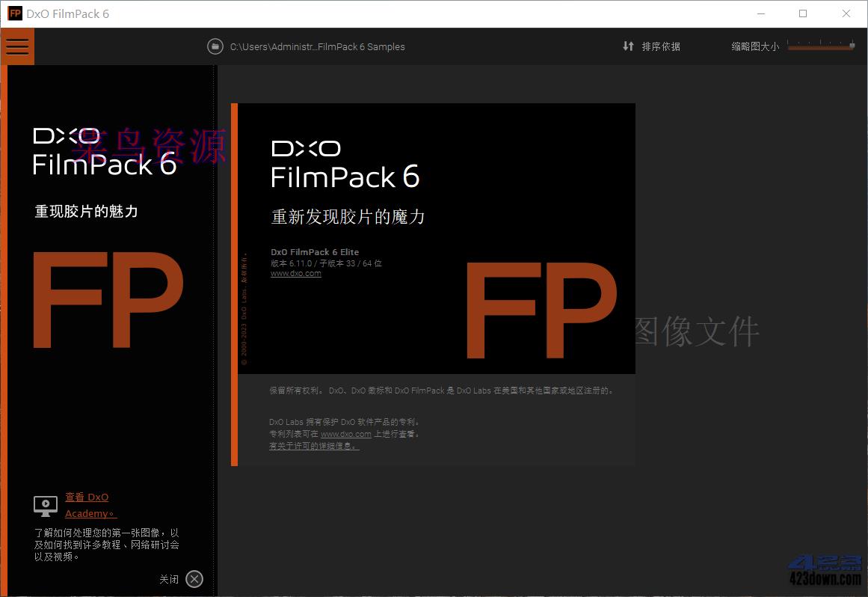Click the FP icon in the title bar
Screen dimensions: 868x597
pos(13,13)
